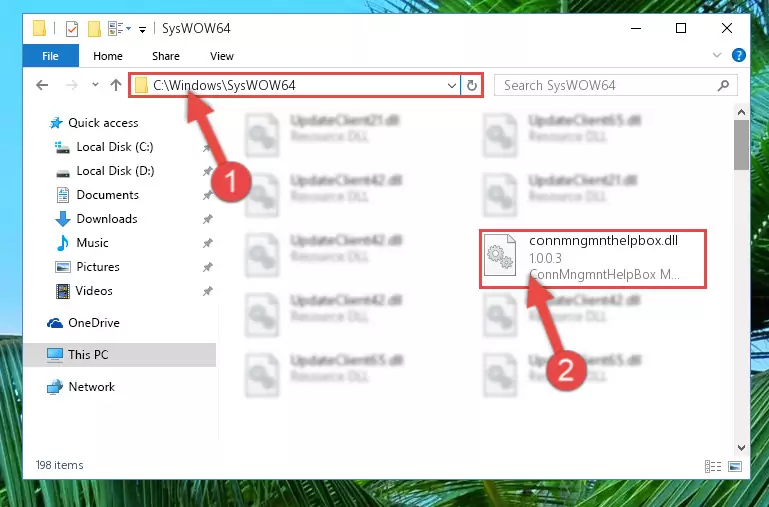This screenshot has width=769, height=507.
Task: Click the folder icon inside the address bar
Action: (x=141, y=86)
